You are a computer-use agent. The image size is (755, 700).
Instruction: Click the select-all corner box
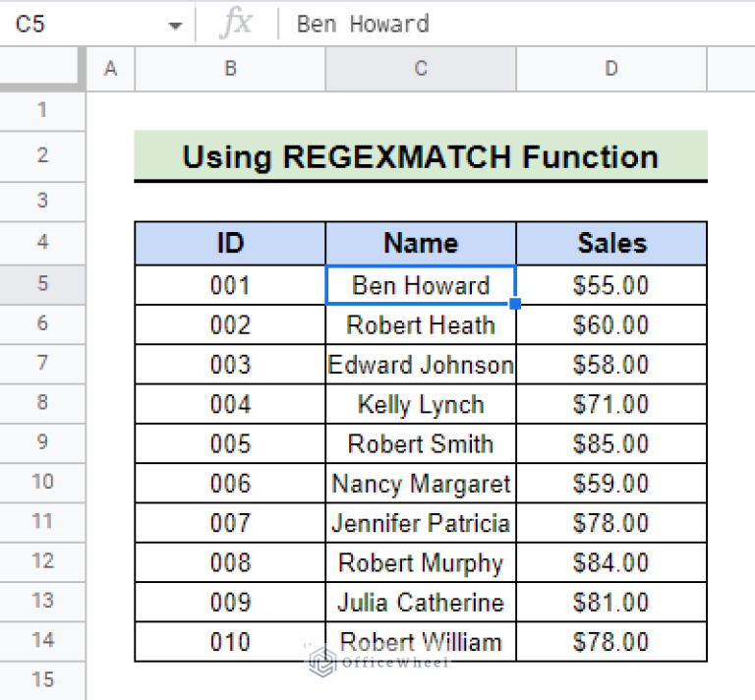pyautogui.click(x=42, y=69)
